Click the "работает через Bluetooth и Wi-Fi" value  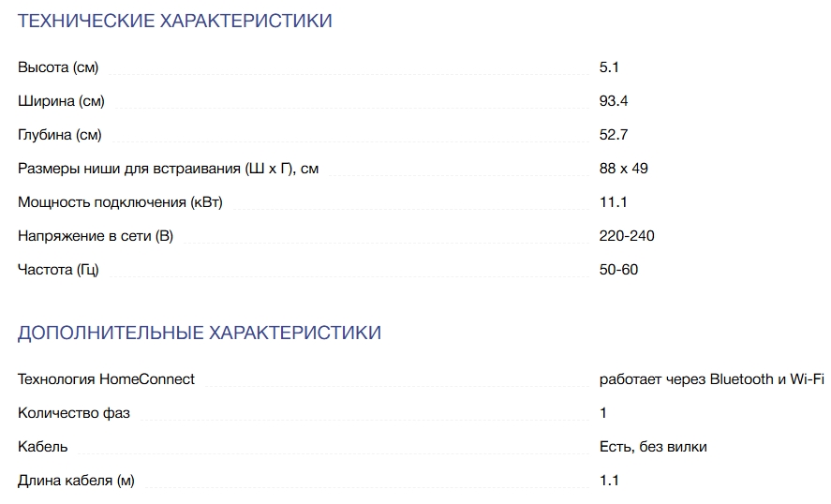coord(711,379)
